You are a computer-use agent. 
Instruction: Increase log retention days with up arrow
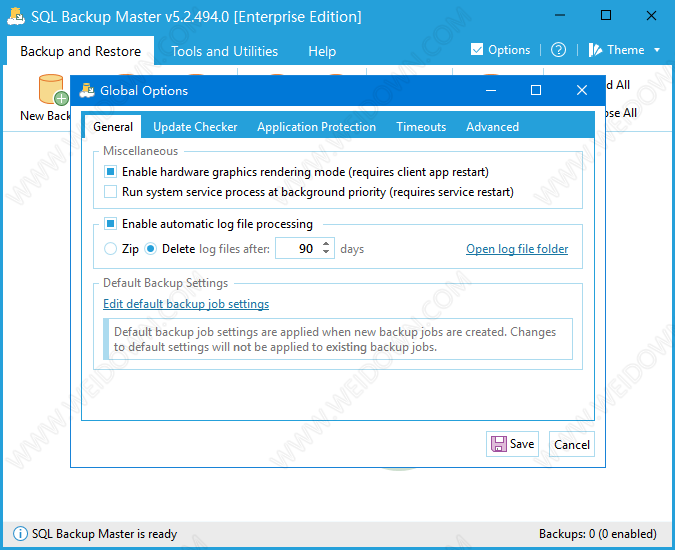point(327,244)
